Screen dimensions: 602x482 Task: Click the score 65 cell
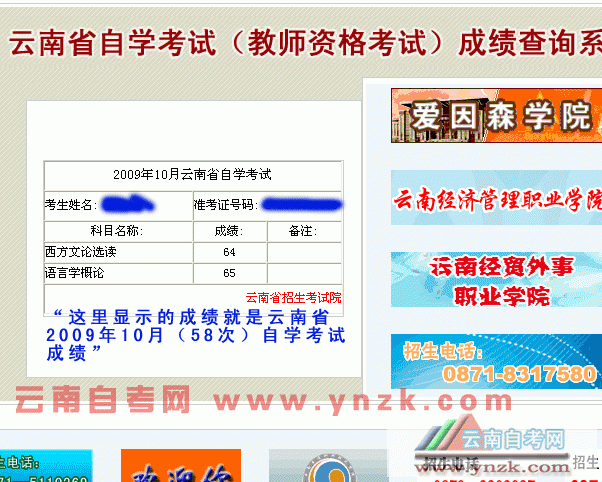click(x=229, y=272)
